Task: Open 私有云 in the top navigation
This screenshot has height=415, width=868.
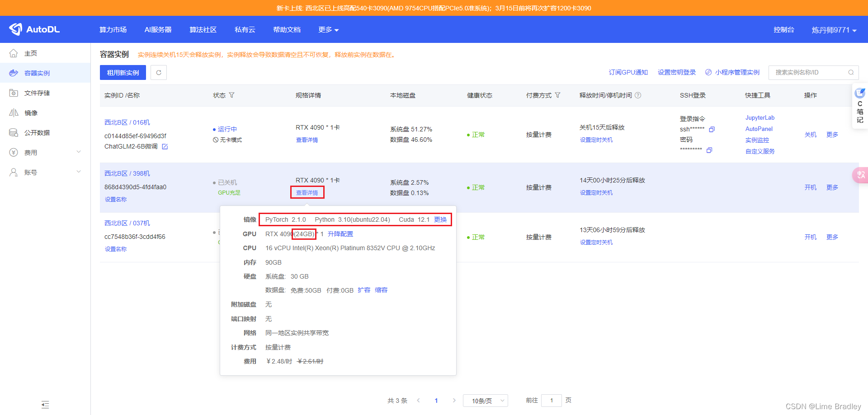Action: [245, 30]
